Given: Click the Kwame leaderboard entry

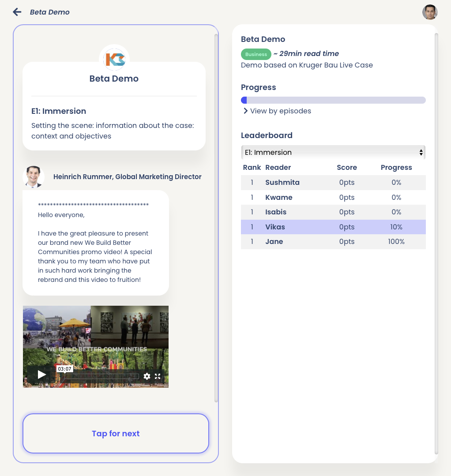Looking at the screenshot, I should [278, 198].
